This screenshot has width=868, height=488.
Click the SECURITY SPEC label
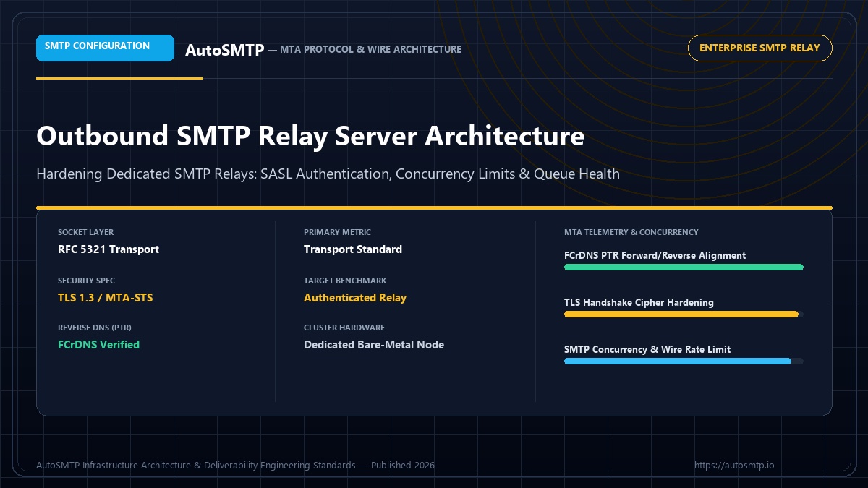pos(86,281)
